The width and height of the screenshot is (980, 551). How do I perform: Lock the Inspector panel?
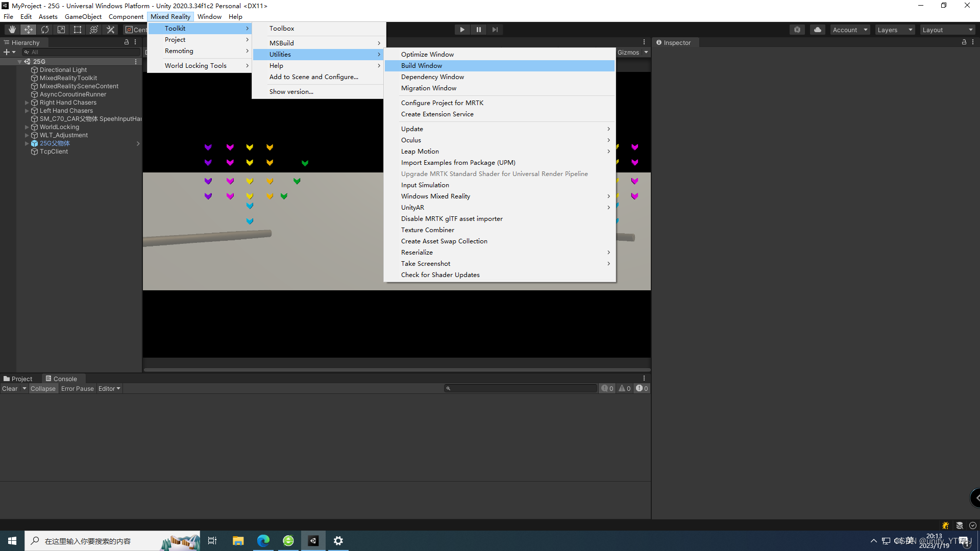[x=964, y=42]
